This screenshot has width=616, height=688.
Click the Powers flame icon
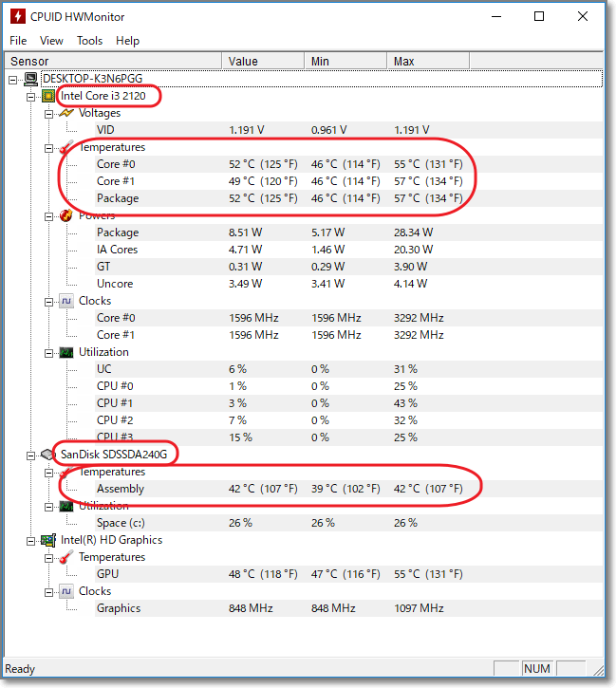coord(66,215)
